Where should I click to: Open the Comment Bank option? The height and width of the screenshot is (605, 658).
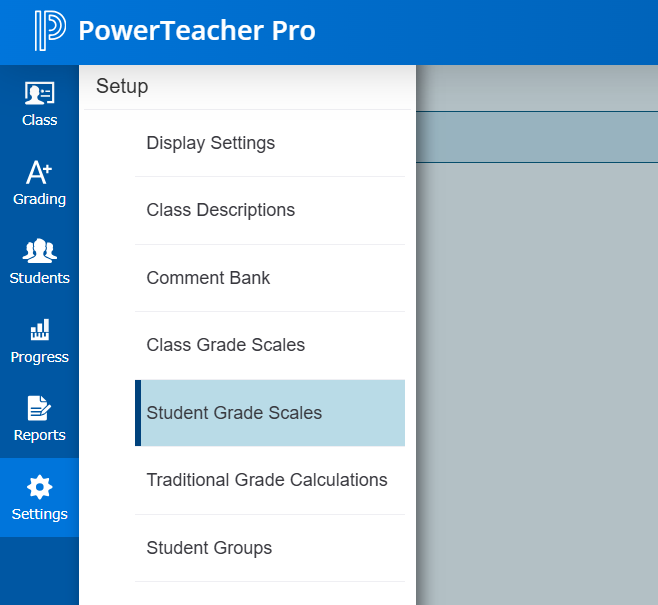(x=208, y=278)
